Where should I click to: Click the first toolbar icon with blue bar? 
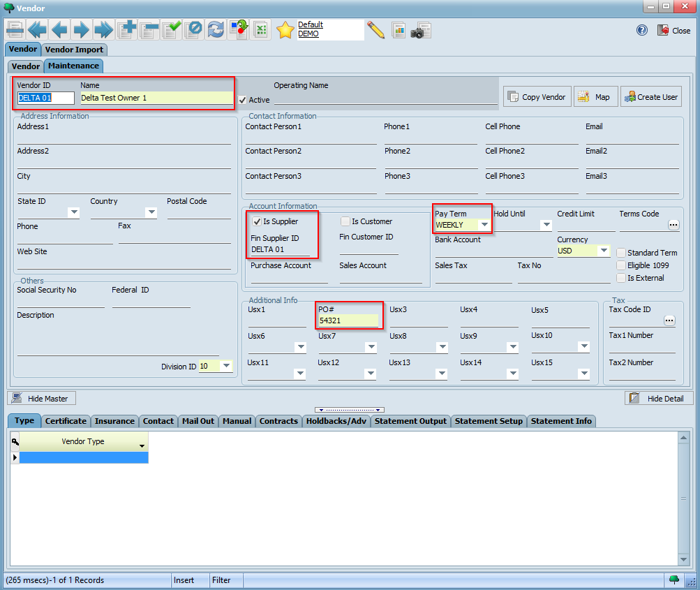point(15,30)
